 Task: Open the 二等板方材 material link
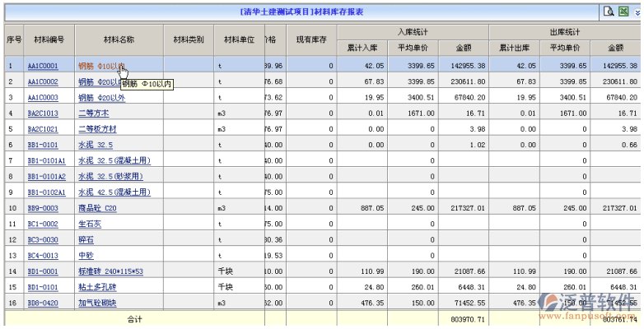point(97,129)
